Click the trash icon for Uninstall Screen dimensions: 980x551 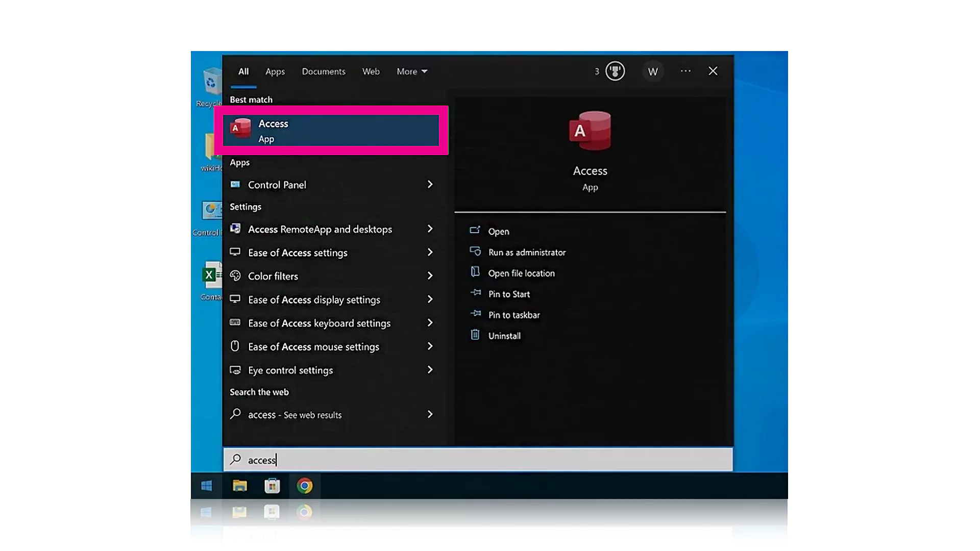[x=475, y=335]
